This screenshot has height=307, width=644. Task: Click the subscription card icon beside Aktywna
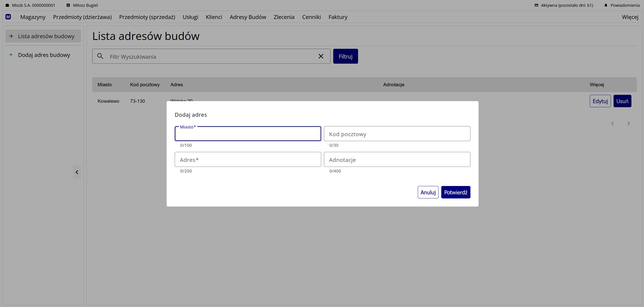(536, 5)
